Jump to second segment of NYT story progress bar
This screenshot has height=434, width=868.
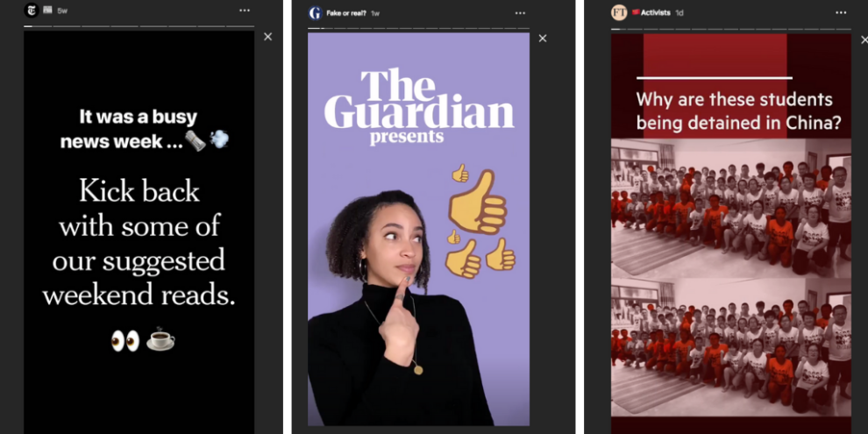[x=67, y=26]
